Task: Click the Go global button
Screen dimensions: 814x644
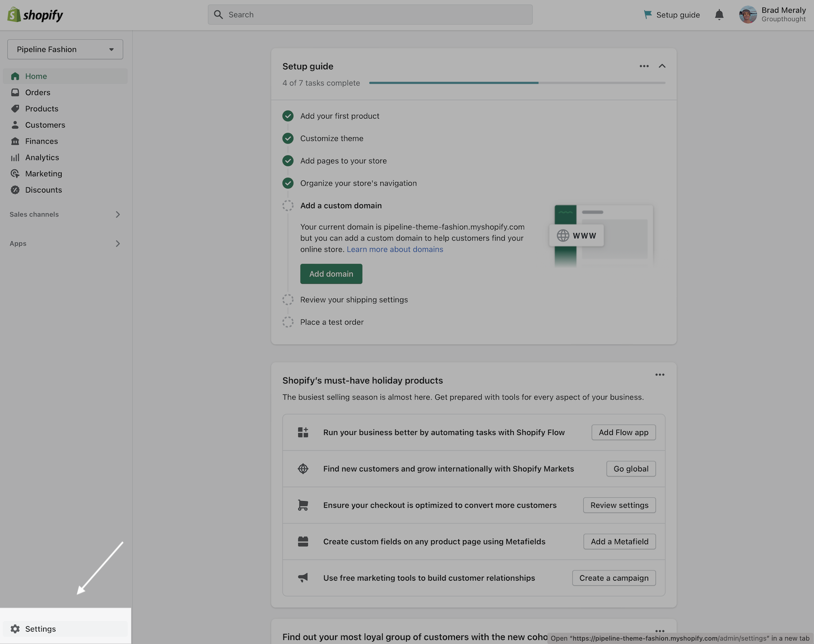Action: pos(631,469)
